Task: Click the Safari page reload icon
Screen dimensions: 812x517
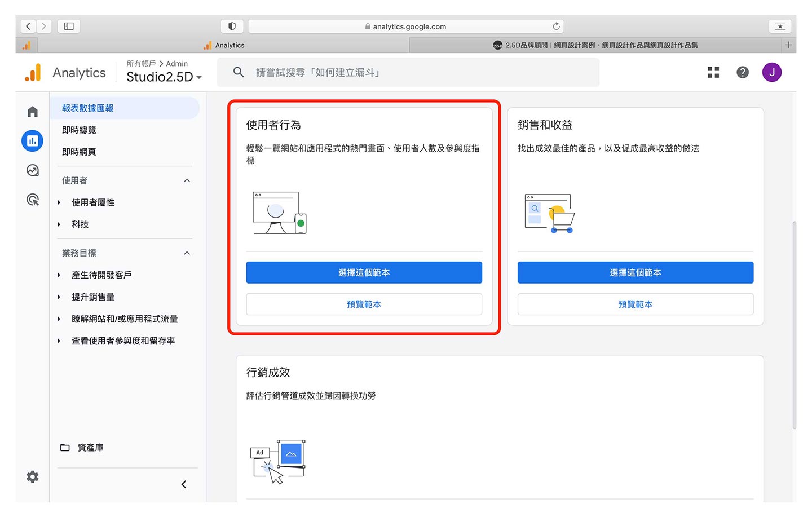Action: pyautogui.click(x=556, y=26)
